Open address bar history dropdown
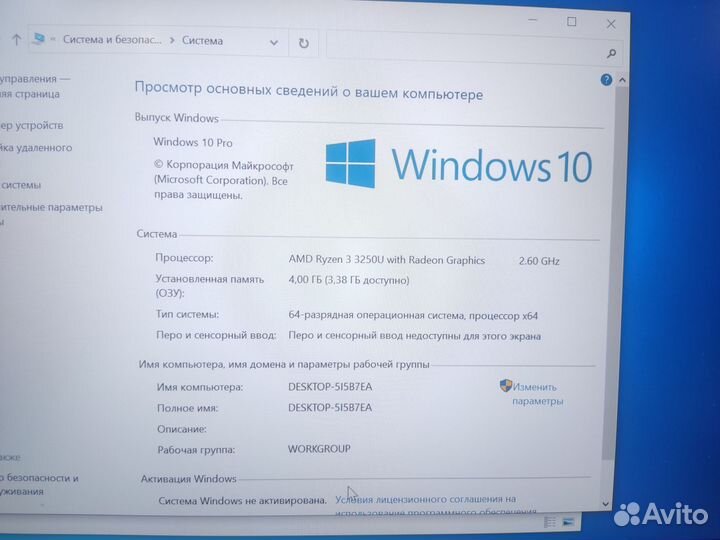The image size is (720, 540). point(274,43)
